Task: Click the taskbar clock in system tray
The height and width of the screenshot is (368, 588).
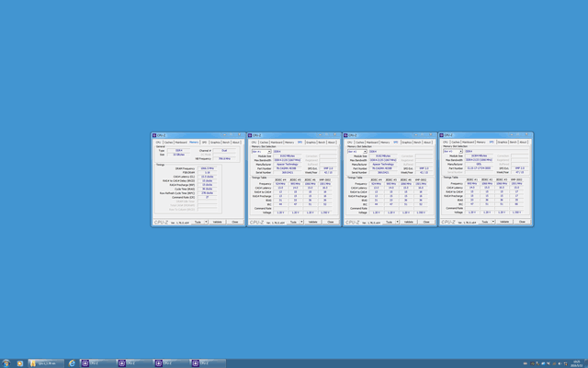Action: tap(577, 362)
